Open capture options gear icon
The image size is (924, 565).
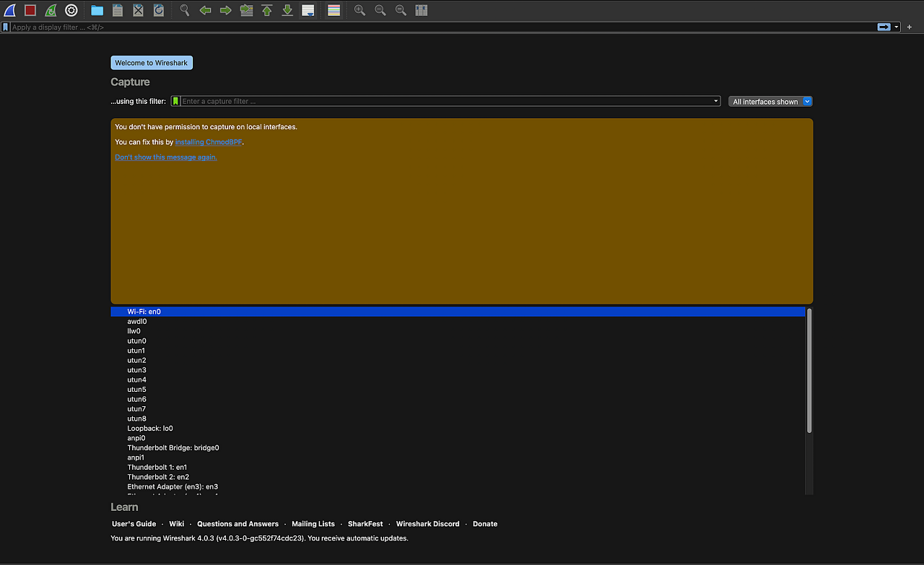(71, 10)
